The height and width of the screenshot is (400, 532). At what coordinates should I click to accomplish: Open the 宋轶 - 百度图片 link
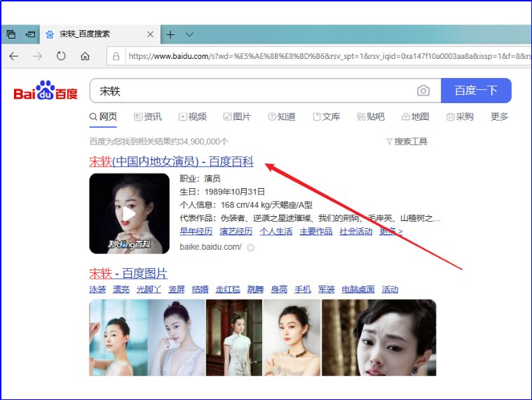pyautogui.click(x=128, y=273)
